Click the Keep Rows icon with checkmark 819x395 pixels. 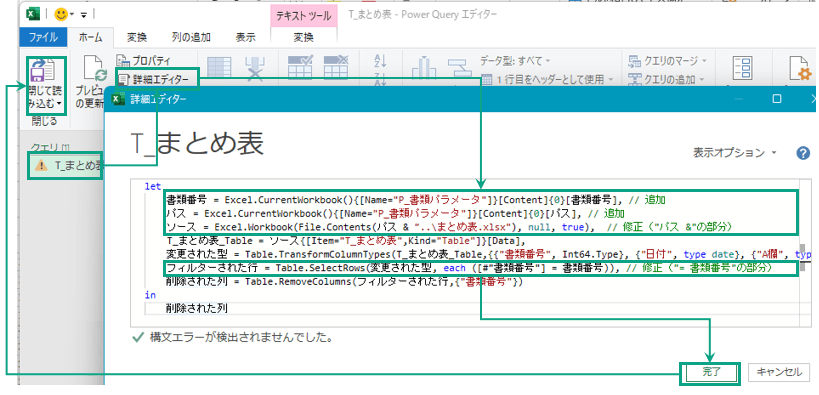tap(300, 68)
